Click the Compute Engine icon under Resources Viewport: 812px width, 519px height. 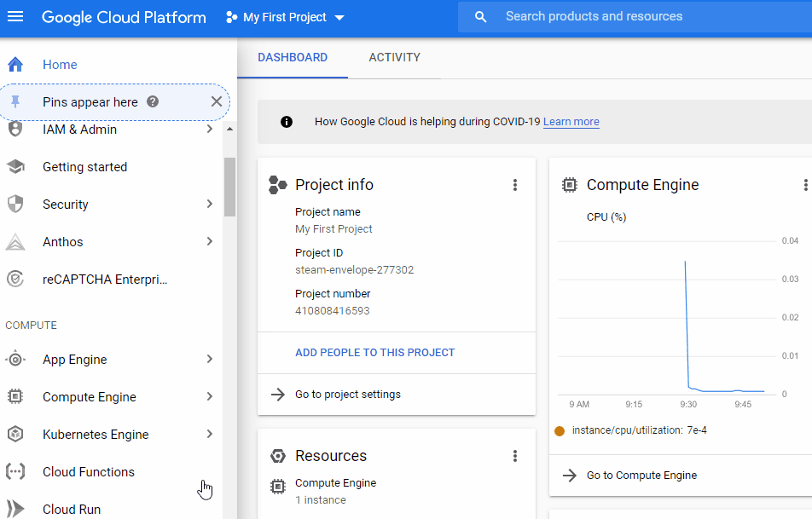278,487
